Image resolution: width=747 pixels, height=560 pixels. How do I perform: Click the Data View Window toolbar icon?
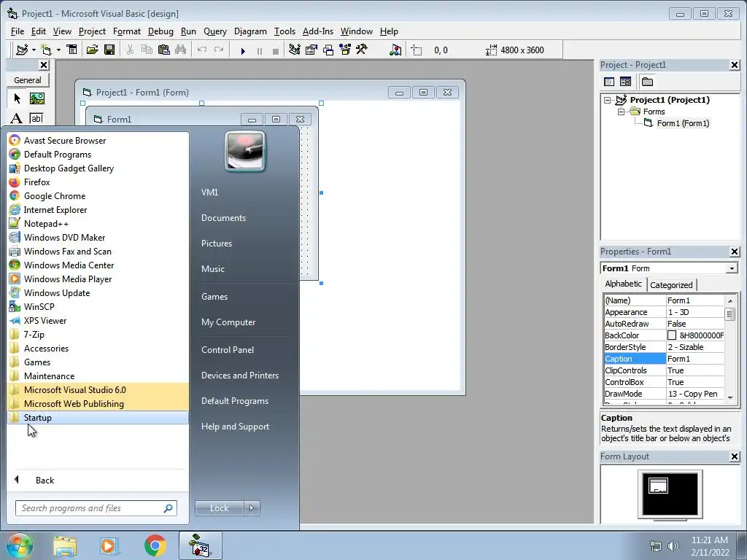click(x=395, y=50)
